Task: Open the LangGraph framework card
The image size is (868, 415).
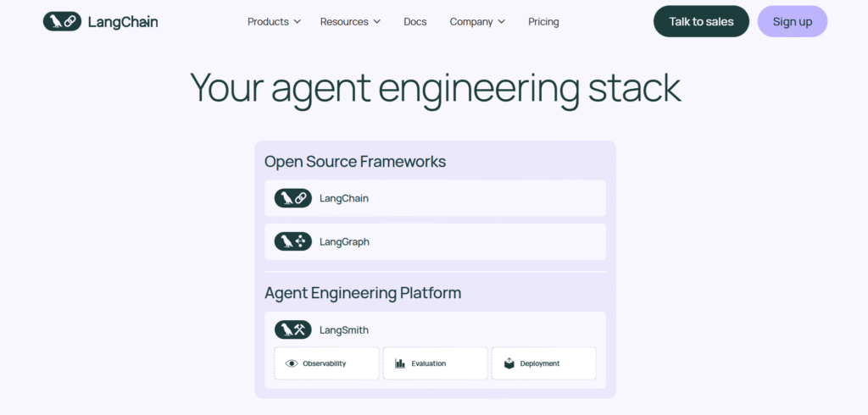Action: pyautogui.click(x=435, y=241)
